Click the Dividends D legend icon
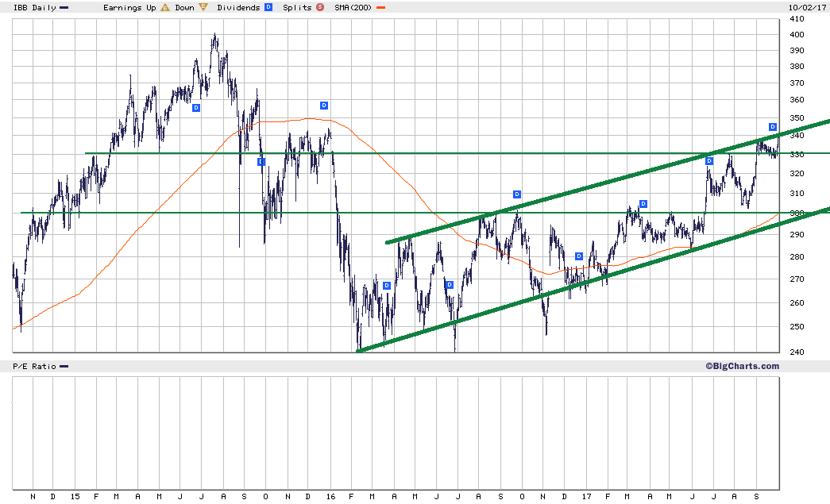Image resolution: width=830 pixels, height=504 pixels. tap(268, 7)
